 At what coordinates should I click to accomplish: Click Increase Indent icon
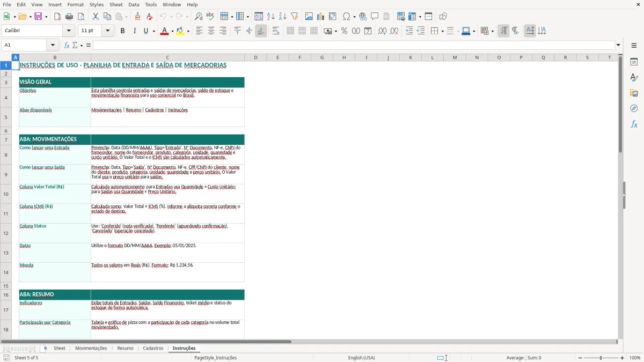point(409,31)
